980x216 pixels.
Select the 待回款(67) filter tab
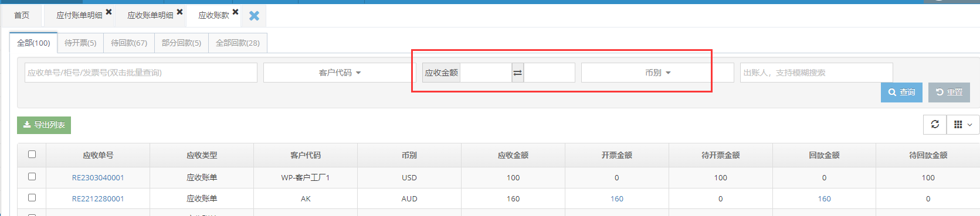(129, 43)
